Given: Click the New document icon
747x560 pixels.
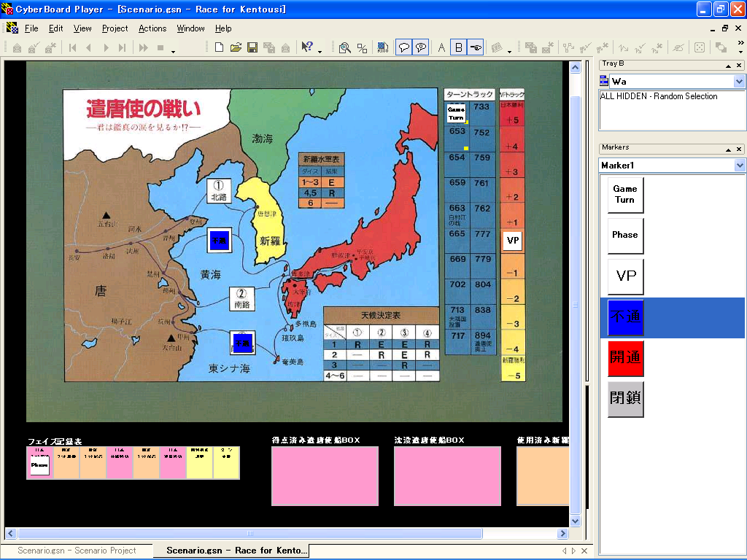Looking at the screenshot, I should click(219, 47).
